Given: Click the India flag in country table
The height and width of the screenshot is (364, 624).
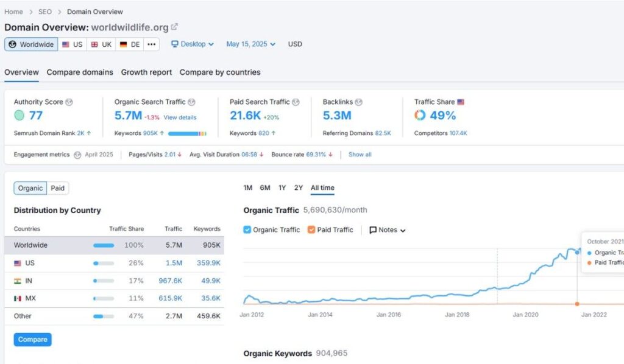Looking at the screenshot, I should pos(18,281).
